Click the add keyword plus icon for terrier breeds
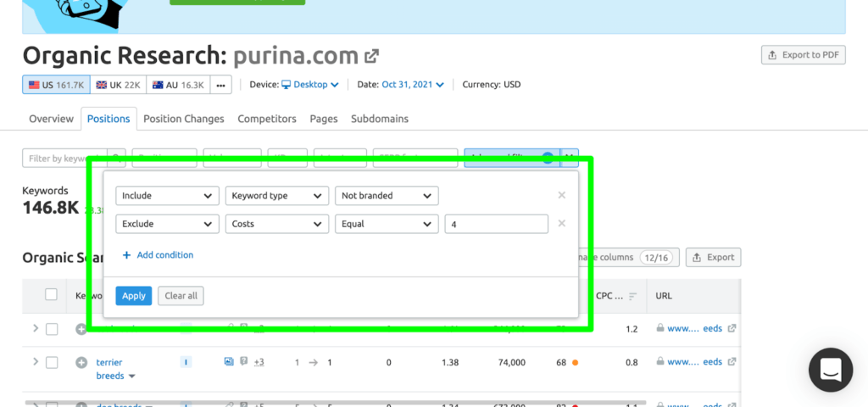This screenshot has height=407, width=868. coord(81,362)
